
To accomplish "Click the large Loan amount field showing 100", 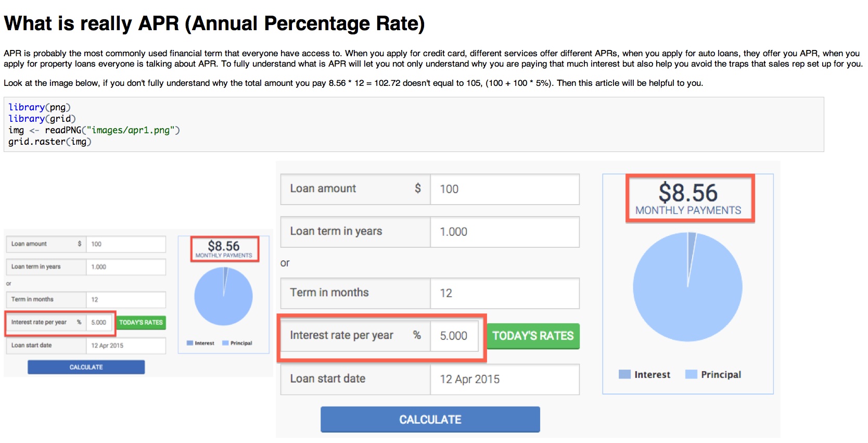I will tap(504, 189).
